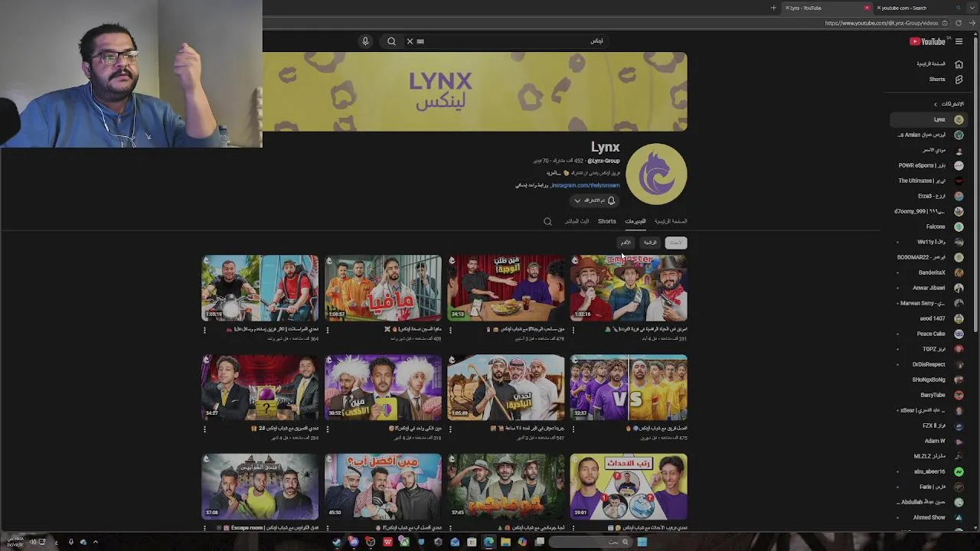Open Ahmed Show channel avatar in sidebar
The width and height of the screenshot is (980, 551).
click(959, 517)
